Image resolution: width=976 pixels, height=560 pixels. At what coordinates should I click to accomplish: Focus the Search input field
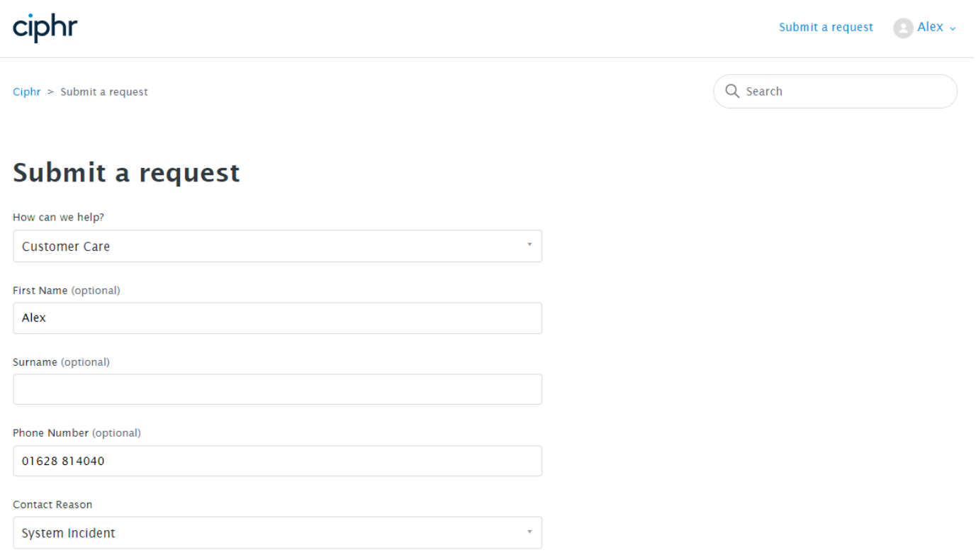pyautogui.click(x=835, y=91)
